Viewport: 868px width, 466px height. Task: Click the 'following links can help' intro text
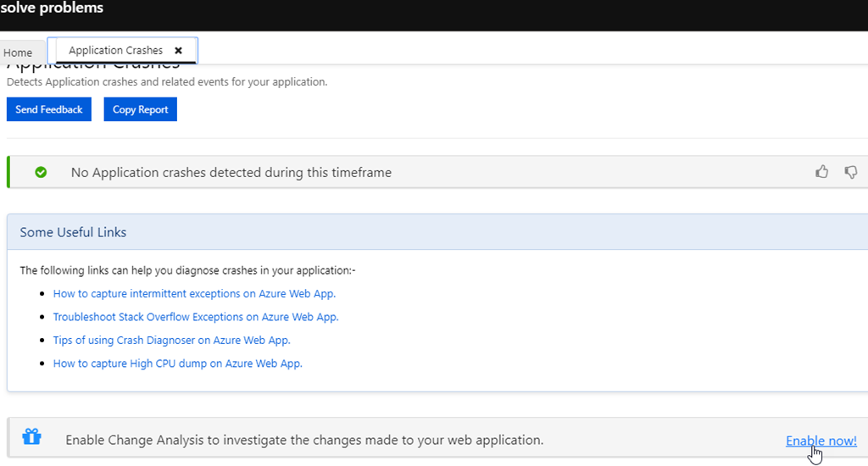[x=187, y=271]
